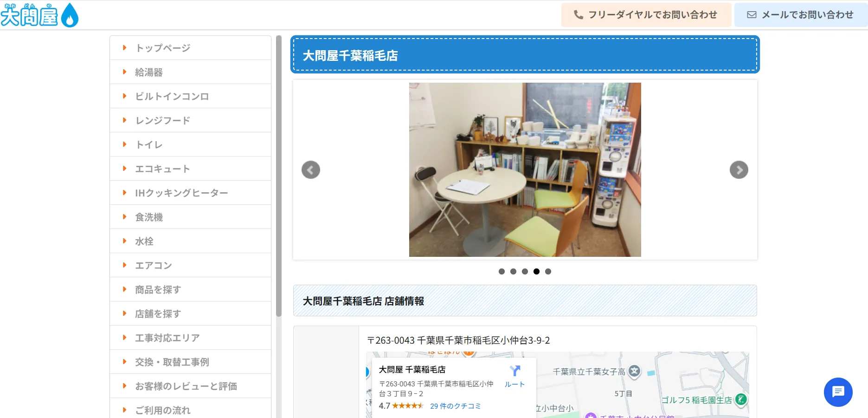Image resolution: width=868 pixels, height=418 pixels.
Task: Call via the フリーダイヤルでお問い合わせ button
Action: tap(646, 15)
